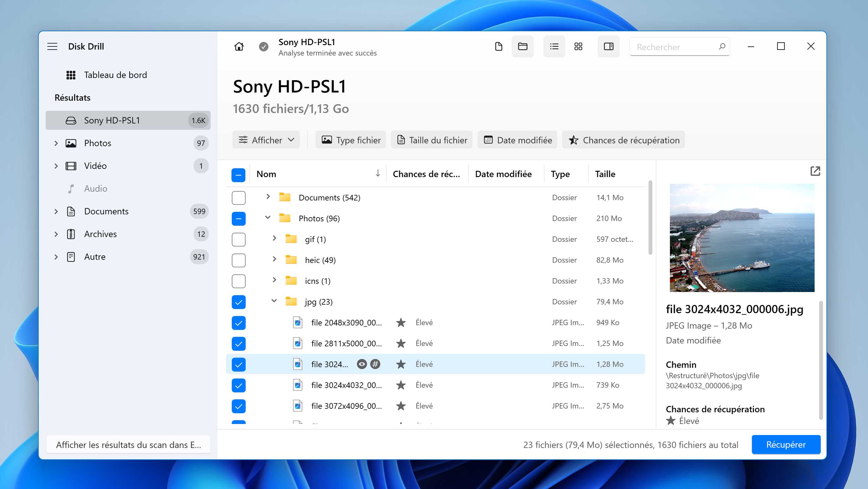Check the gif (1) folder checkbox
The width and height of the screenshot is (868, 489).
coord(238,240)
